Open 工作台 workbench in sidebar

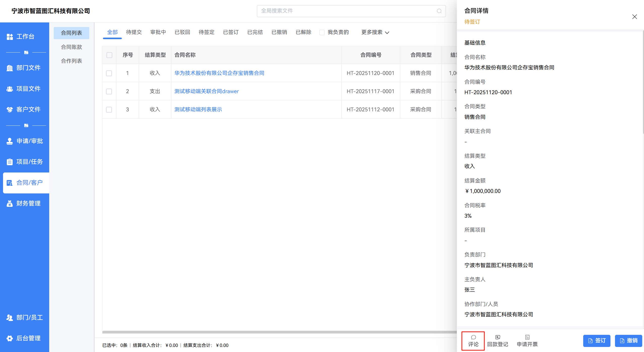tap(25, 37)
